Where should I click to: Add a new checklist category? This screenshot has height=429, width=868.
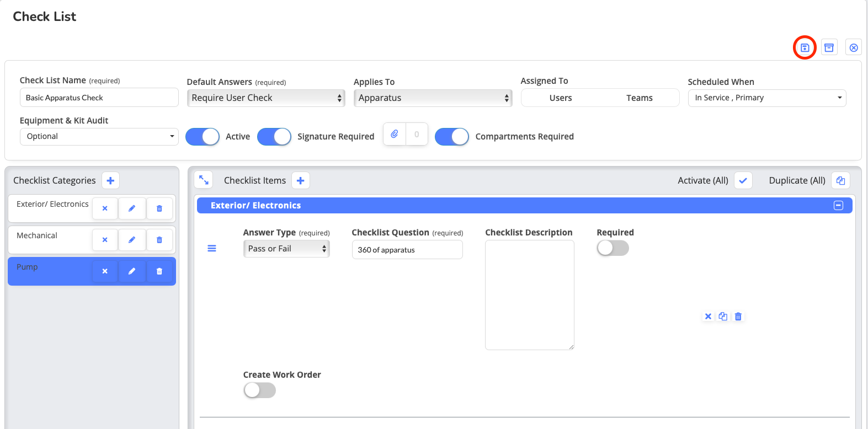[110, 180]
